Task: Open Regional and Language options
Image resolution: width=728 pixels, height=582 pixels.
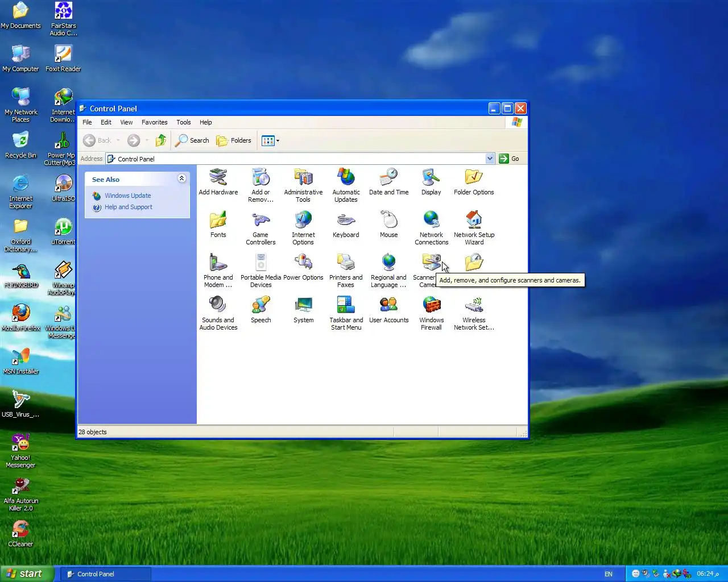Action: point(388,271)
